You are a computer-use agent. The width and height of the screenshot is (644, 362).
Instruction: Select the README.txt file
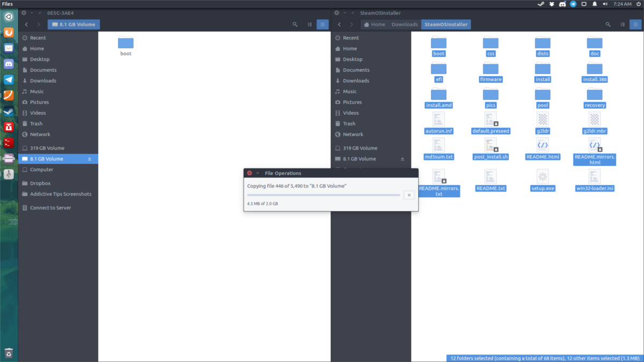pos(491,181)
